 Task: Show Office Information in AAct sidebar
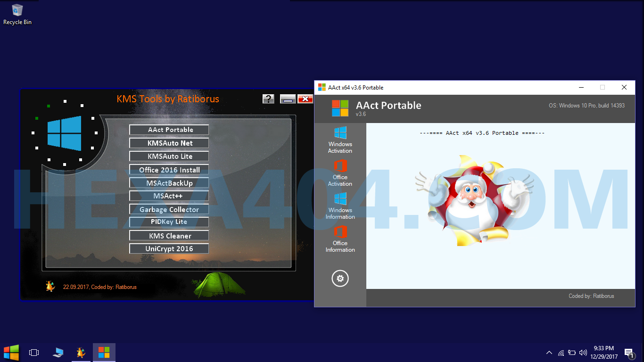[340, 239]
